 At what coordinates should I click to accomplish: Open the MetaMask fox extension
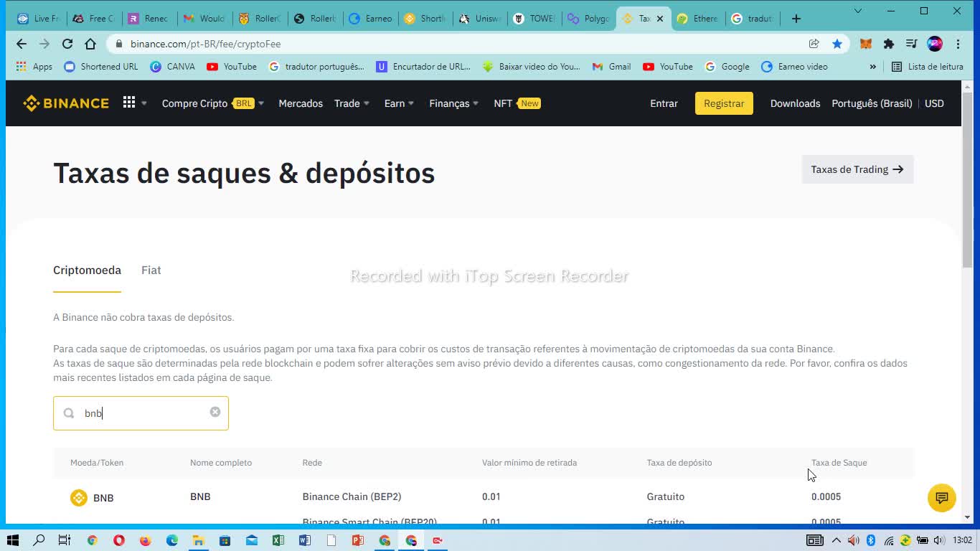(866, 44)
